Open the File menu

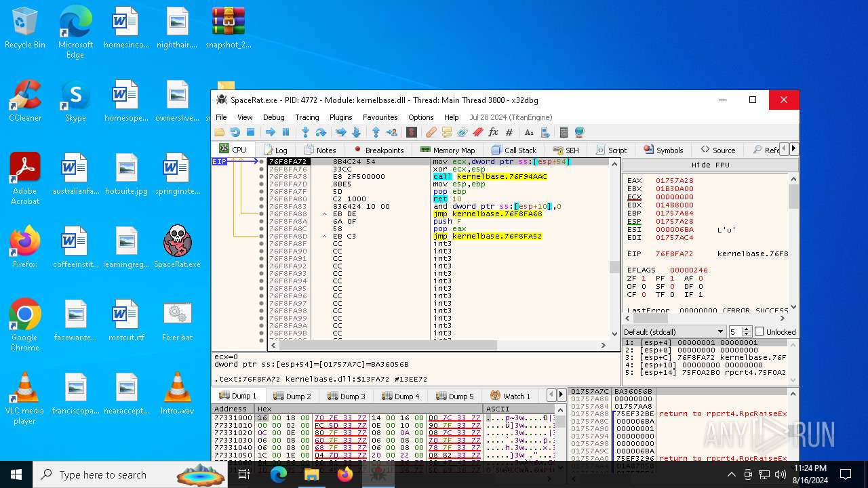pyautogui.click(x=221, y=117)
